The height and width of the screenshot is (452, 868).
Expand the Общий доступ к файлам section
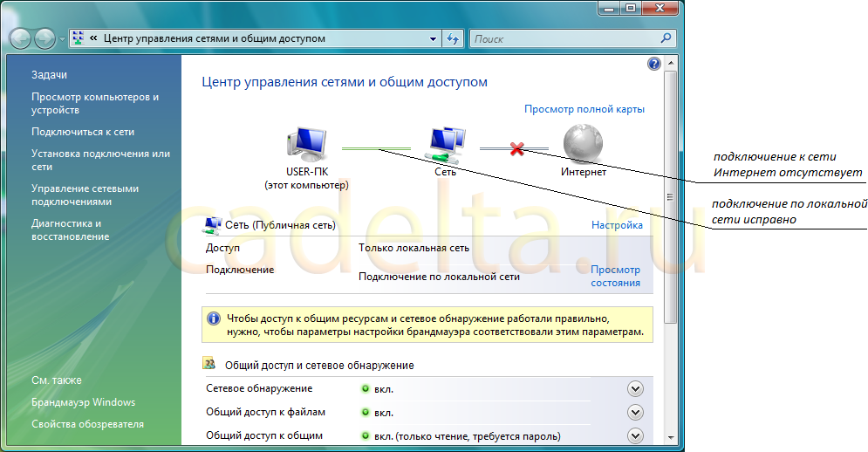tap(635, 413)
